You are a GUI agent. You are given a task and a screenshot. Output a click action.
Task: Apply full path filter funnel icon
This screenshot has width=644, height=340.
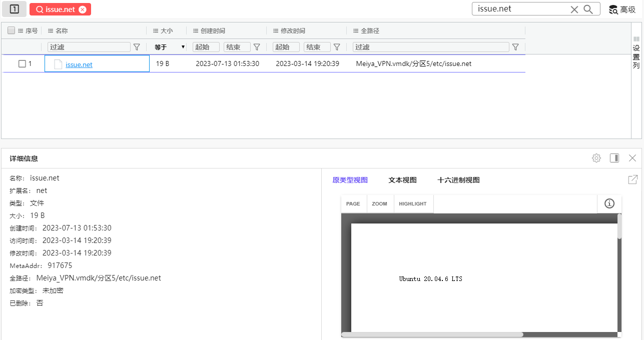pyautogui.click(x=515, y=47)
